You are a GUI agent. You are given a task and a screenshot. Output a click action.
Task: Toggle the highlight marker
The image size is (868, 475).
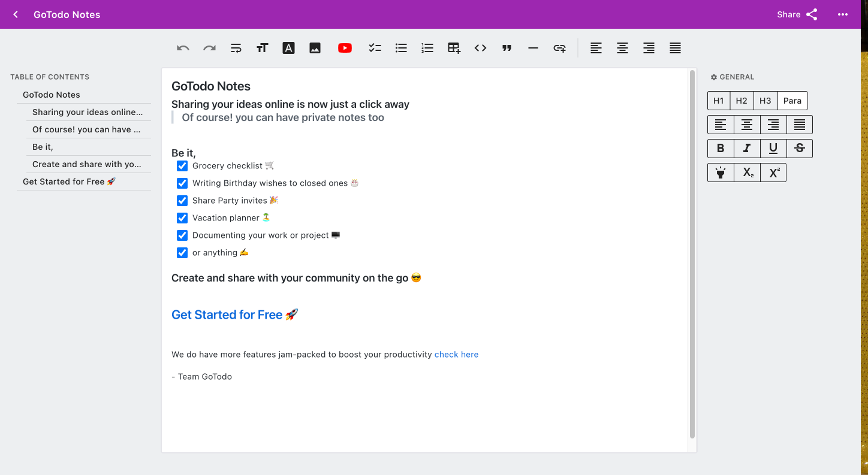click(721, 173)
